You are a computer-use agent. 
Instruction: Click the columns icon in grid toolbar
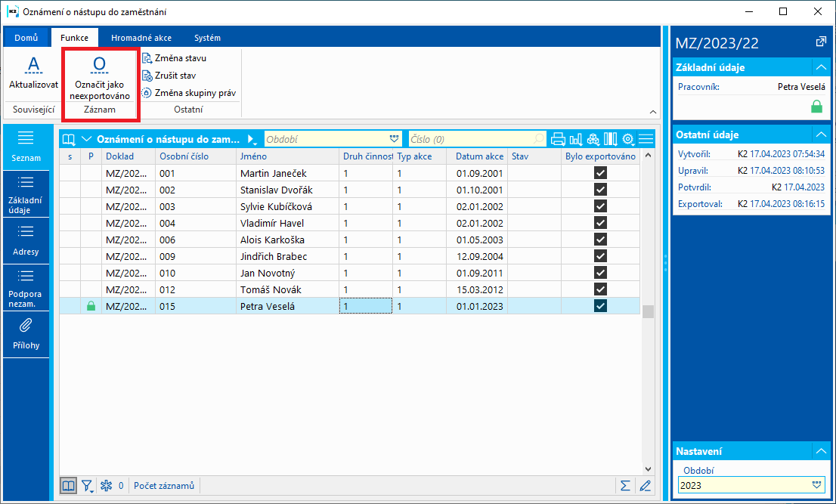point(611,140)
